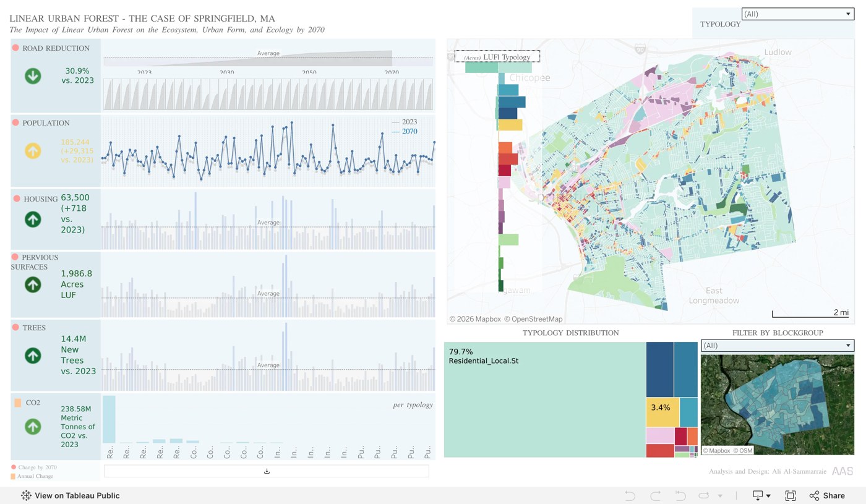Select the yellow 3.4% treemap tile
This screenshot has width=866, height=504.
(662, 412)
